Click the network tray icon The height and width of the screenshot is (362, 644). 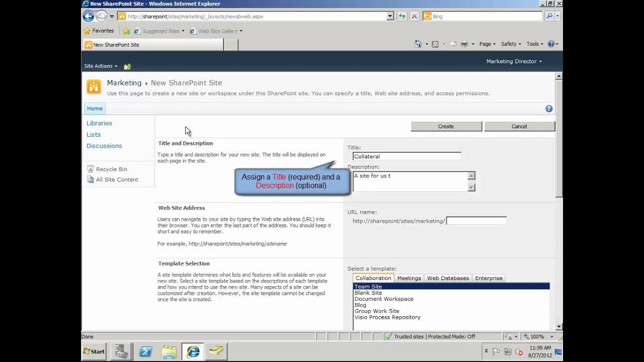[x=508, y=352]
